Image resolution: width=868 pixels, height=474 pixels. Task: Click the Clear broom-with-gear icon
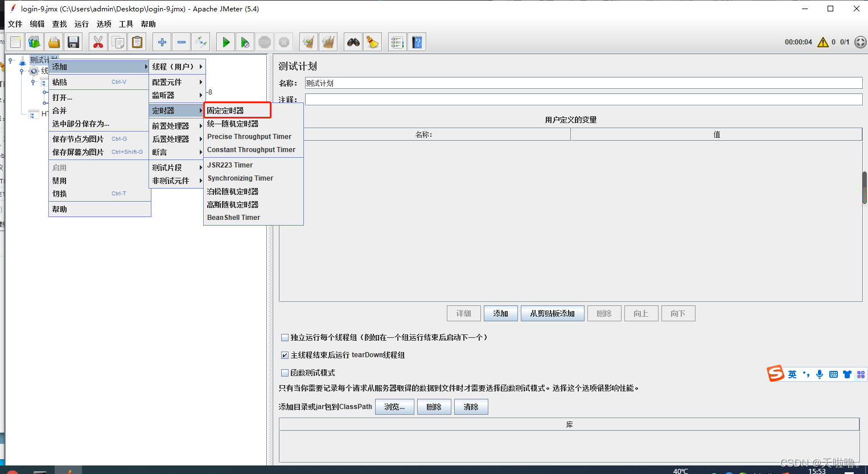[309, 42]
